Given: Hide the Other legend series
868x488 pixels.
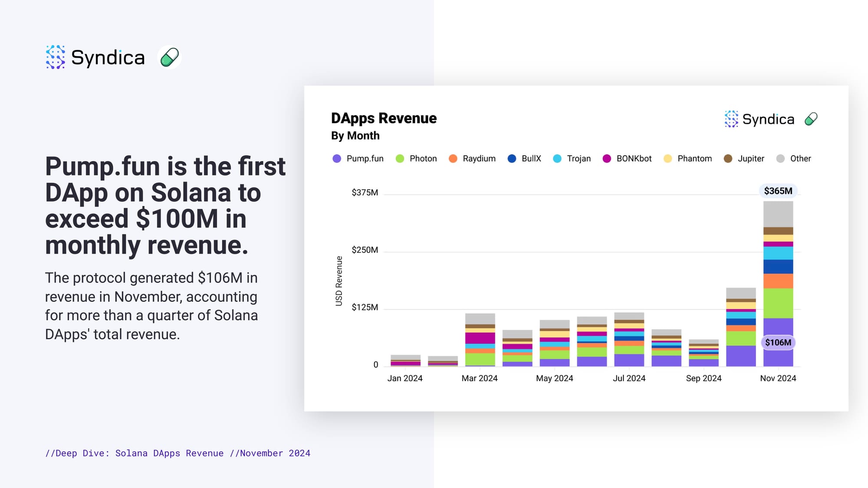Looking at the screenshot, I should [x=794, y=159].
